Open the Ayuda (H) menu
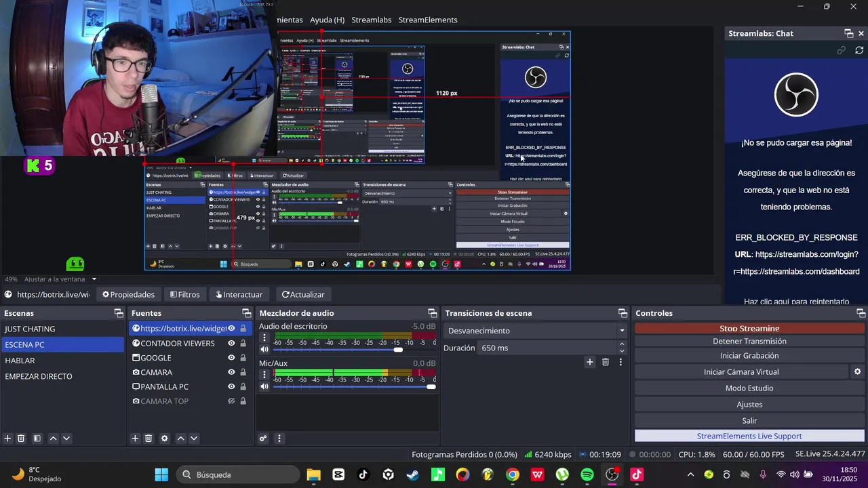Screen dimensions: 868x488 tap(327, 20)
